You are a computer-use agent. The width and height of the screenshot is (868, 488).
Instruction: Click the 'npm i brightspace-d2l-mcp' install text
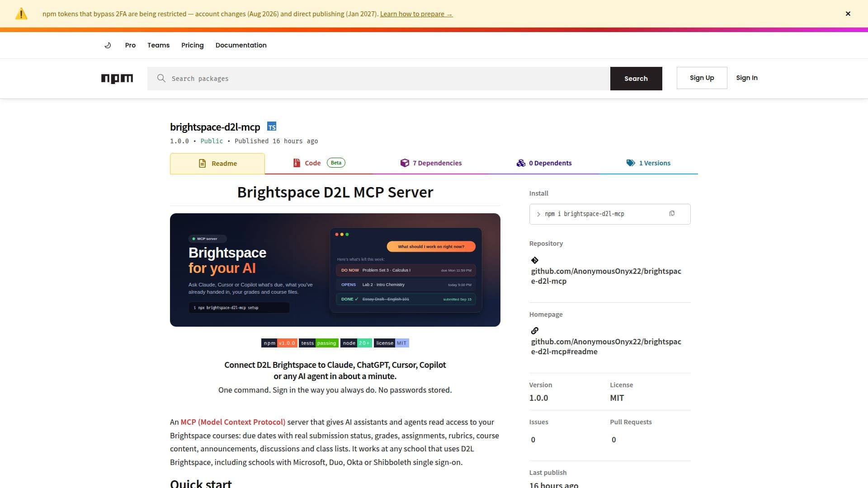584,214
